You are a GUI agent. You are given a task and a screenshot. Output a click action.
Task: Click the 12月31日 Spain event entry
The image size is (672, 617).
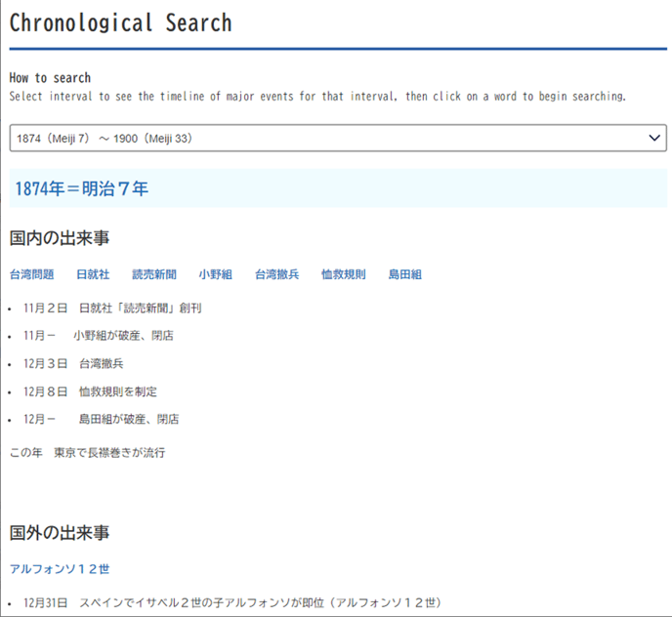(x=231, y=602)
